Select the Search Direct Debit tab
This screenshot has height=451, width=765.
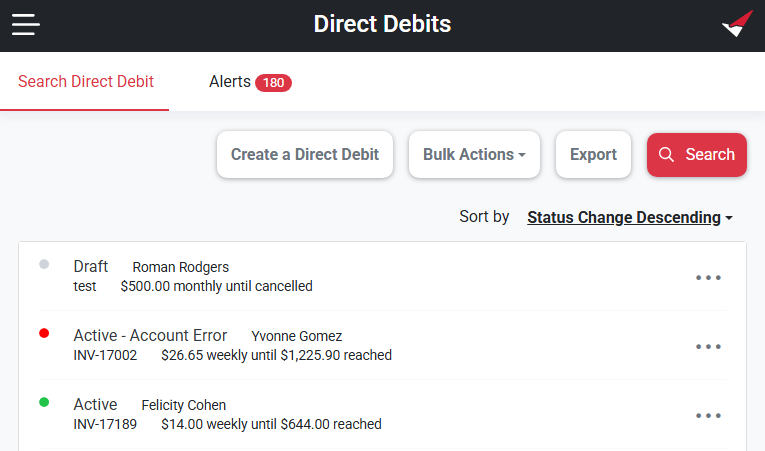click(x=85, y=82)
